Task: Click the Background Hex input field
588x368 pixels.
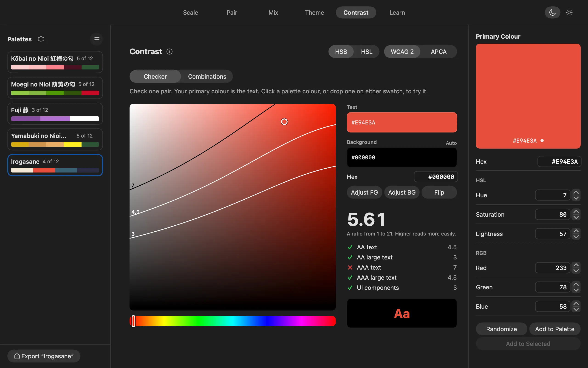Action: [436, 176]
